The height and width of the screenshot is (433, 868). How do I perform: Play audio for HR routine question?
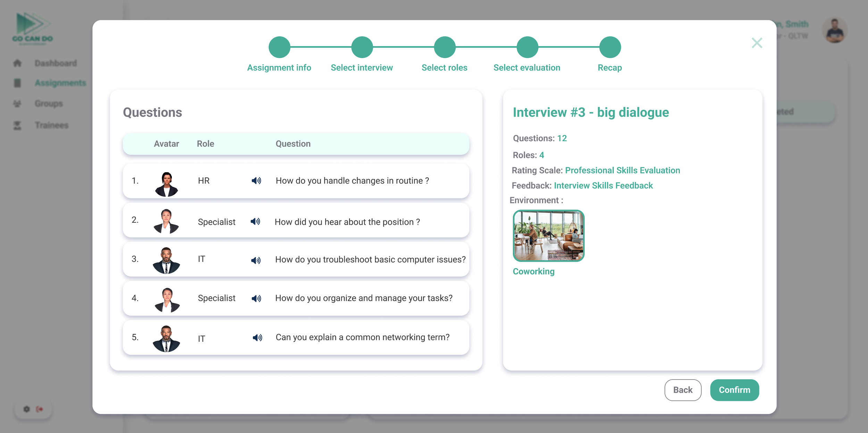(256, 181)
